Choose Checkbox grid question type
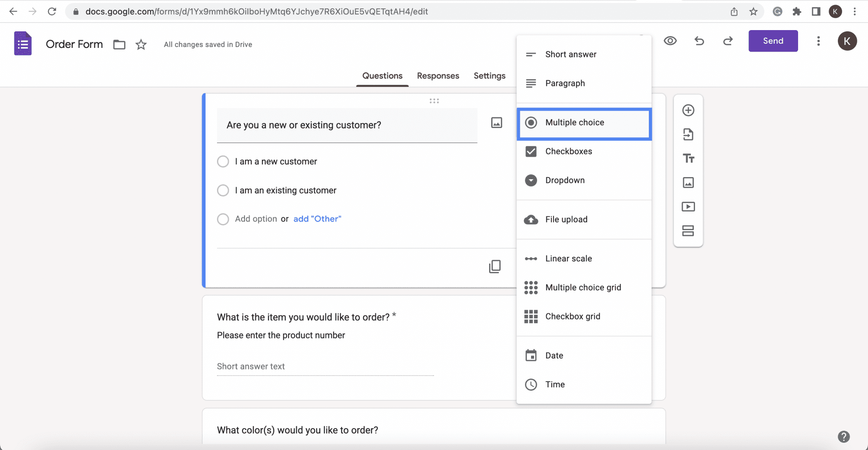The width and height of the screenshot is (868, 450). [584, 316]
